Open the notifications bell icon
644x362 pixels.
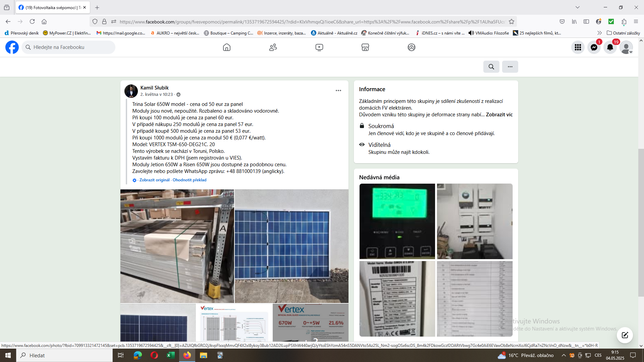click(610, 47)
